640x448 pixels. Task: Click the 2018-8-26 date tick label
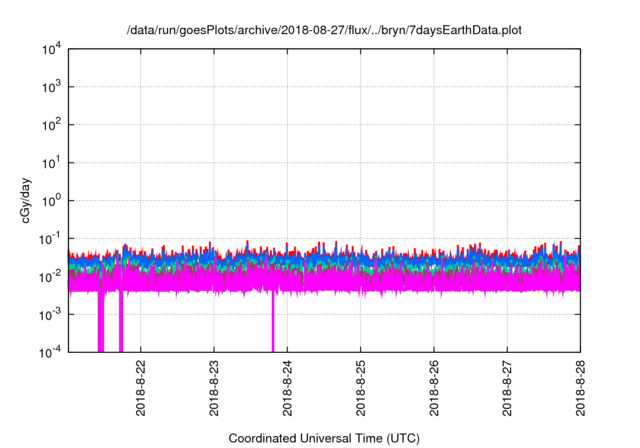(433, 388)
